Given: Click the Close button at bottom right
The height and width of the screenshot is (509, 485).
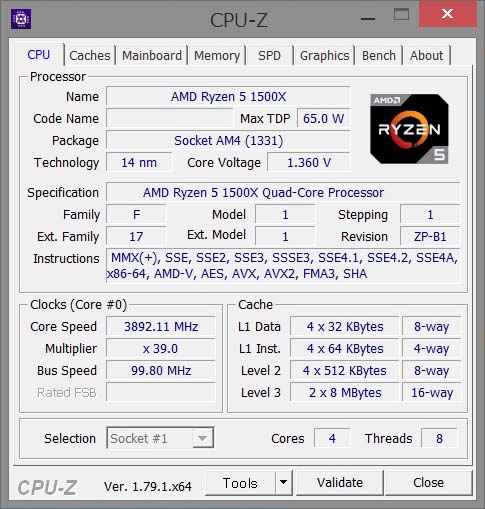Looking at the screenshot, I should [x=429, y=483].
